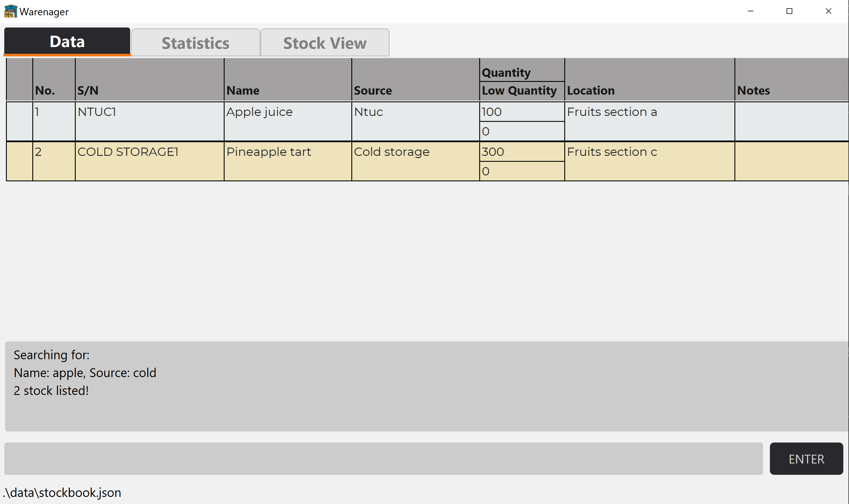849x504 pixels.
Task: Click the 'Quantity' header label
Action: click(506, 73)
